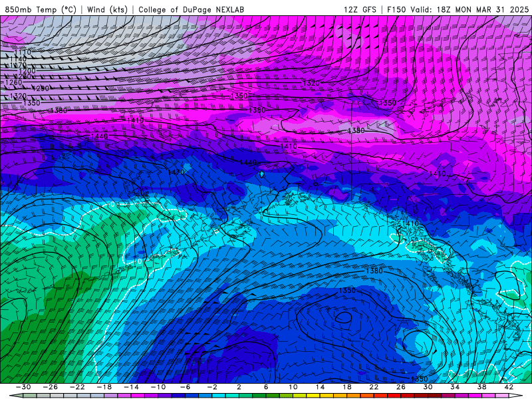Click the -30 colorbar scale label
The image size is (532, 399).
23,387
